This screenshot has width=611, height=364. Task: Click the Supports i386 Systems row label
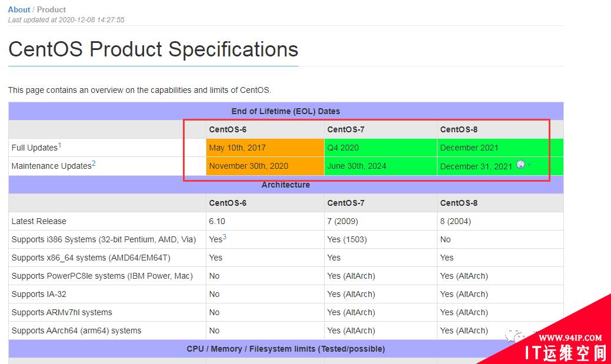click(103, 240)
